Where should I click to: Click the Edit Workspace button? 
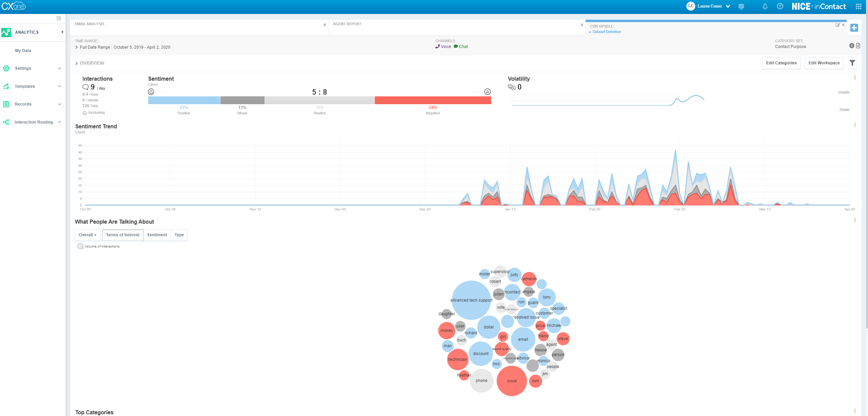(x=824, y=63)
